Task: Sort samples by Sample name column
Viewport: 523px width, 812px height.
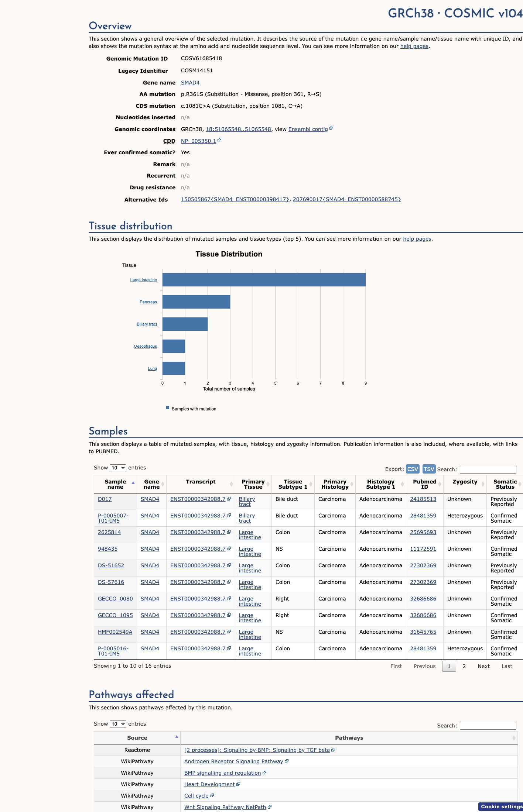Action: (x=115, y=484)
